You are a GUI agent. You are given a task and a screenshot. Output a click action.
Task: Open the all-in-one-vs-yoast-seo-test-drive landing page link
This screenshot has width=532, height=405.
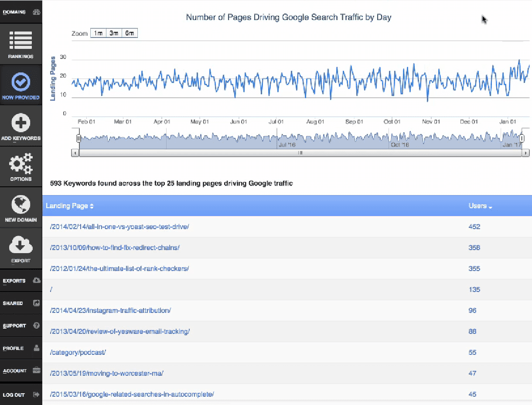119,227
